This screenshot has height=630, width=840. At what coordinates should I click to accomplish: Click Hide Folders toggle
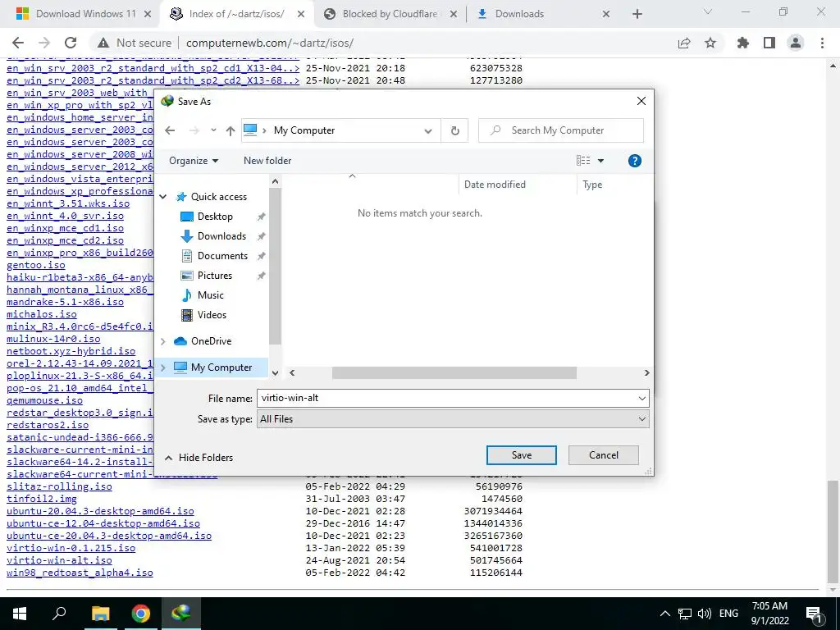[x=199, y=458]
